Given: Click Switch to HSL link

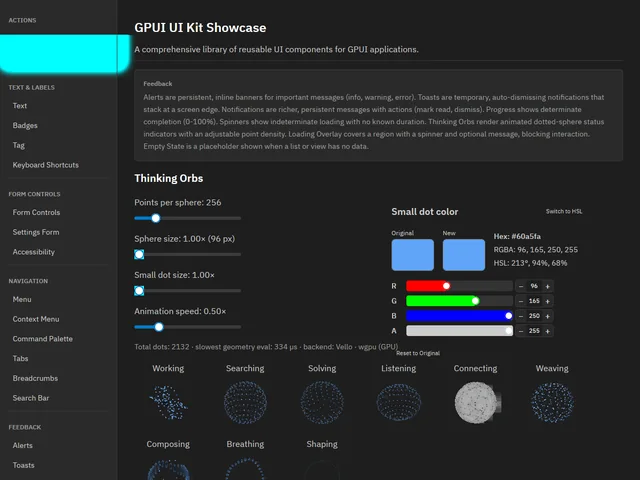Looking at the screenshot, I should pos(564,211).
